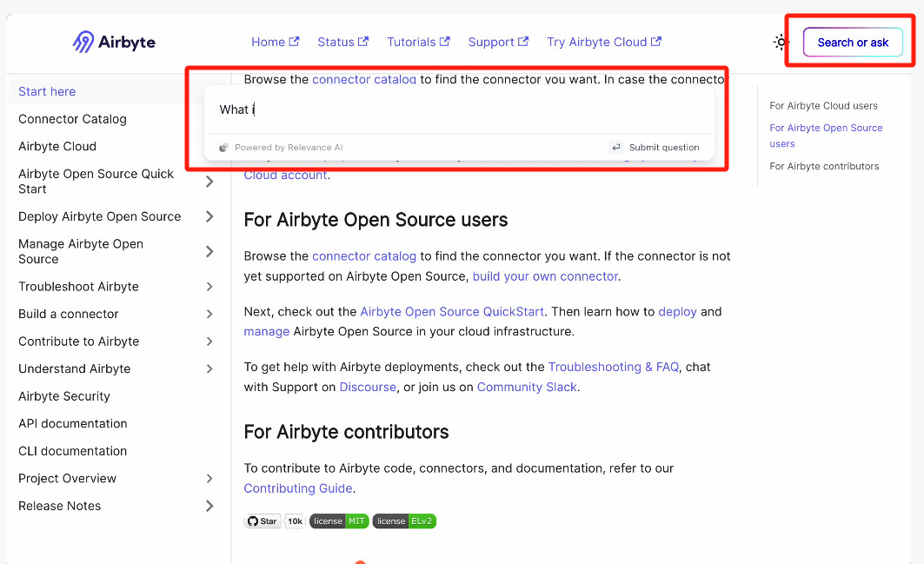Click the MIT license badge
This screenshot has width=924, height=564.
tap(339, 521)
